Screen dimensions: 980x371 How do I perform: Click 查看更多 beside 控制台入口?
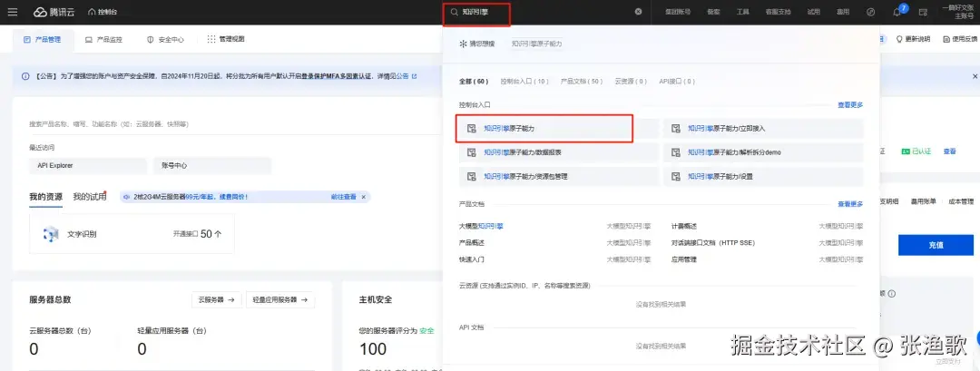850,105
